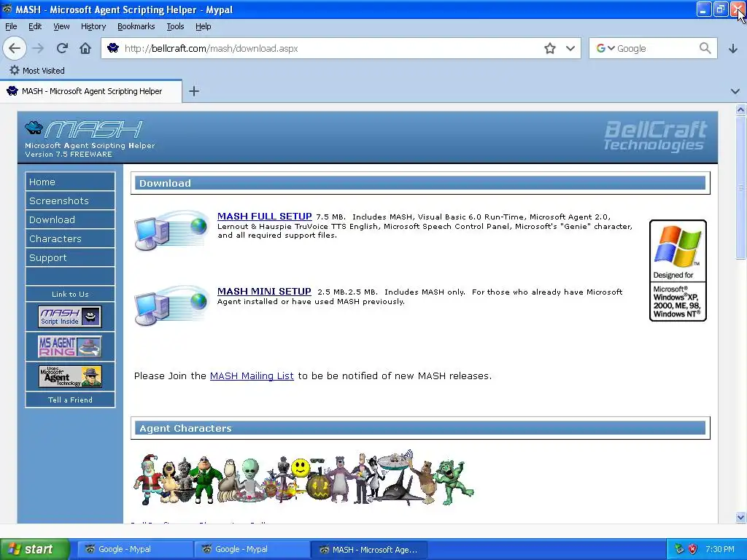
Task: Open the Edit menu
Action: (x=35, y=26)
